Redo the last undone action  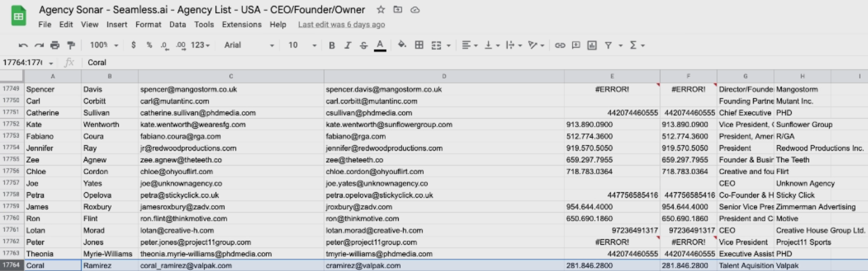click(39, 45)
